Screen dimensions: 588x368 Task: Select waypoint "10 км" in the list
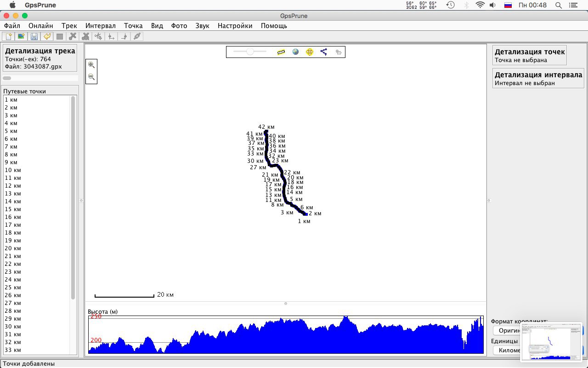click(37, 170)
